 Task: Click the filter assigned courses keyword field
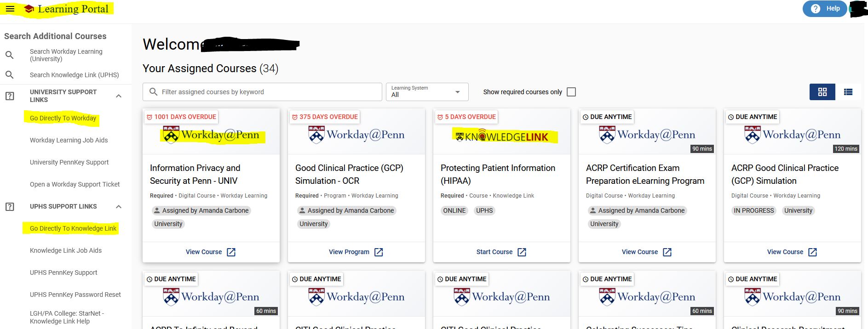click(262, 92)
